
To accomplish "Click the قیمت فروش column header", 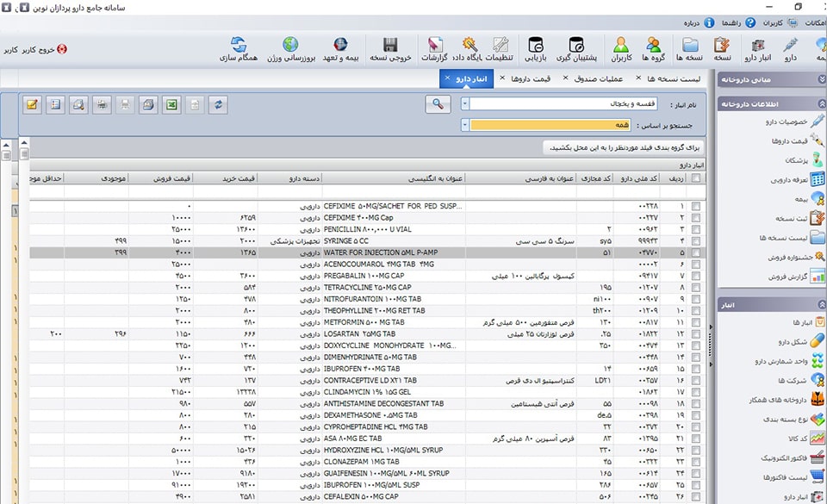I will coord(162,178).
